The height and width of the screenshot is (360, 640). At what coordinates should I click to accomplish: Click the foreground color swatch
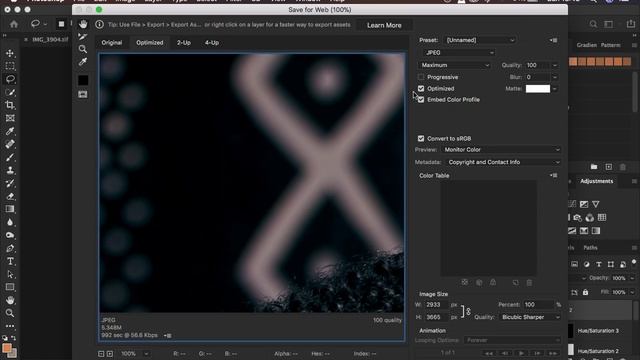click(7, 348)
